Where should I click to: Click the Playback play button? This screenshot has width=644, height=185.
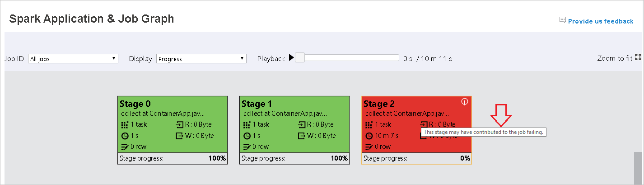[x=291, y=58]
